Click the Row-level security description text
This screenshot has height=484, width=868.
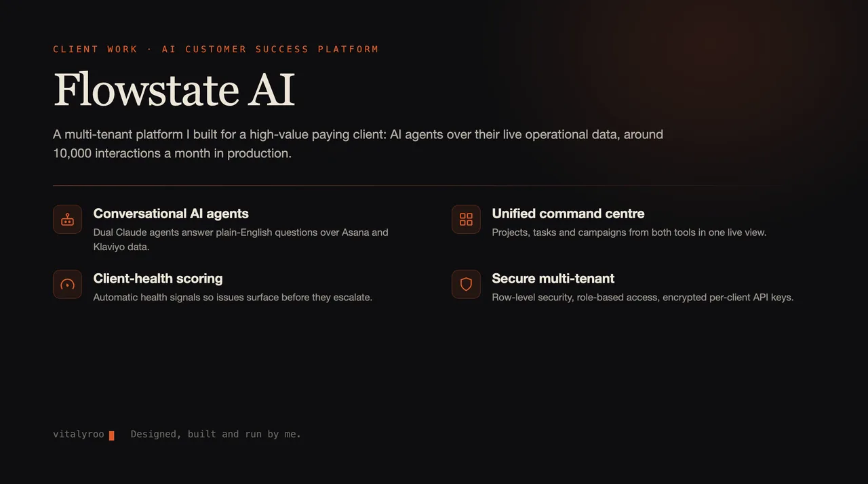[x=643, y=298]
